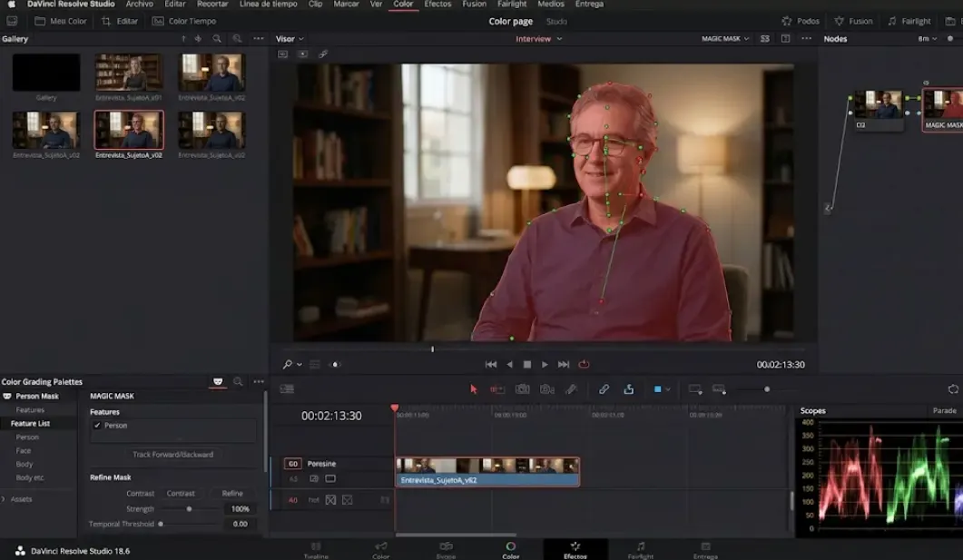This screenshot has width=963, height=560.
Task: Toggle the Person feature checkbox
Action: (97, 425)
